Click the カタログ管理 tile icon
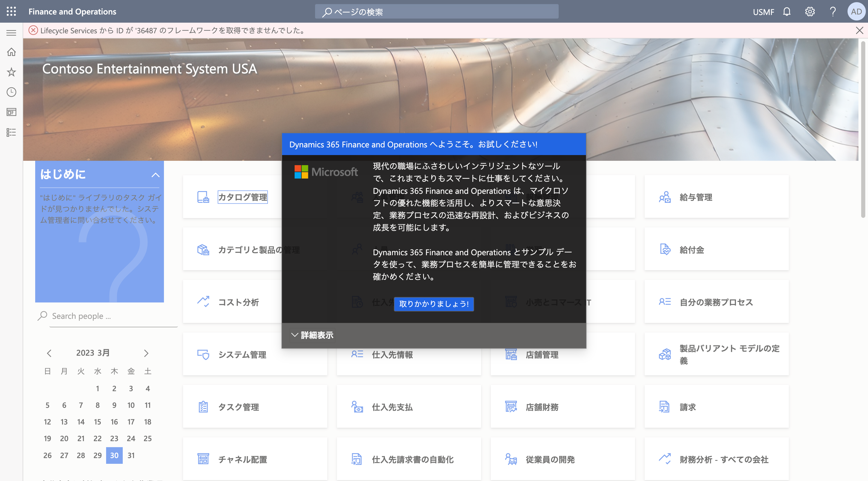 pos(203,197)
